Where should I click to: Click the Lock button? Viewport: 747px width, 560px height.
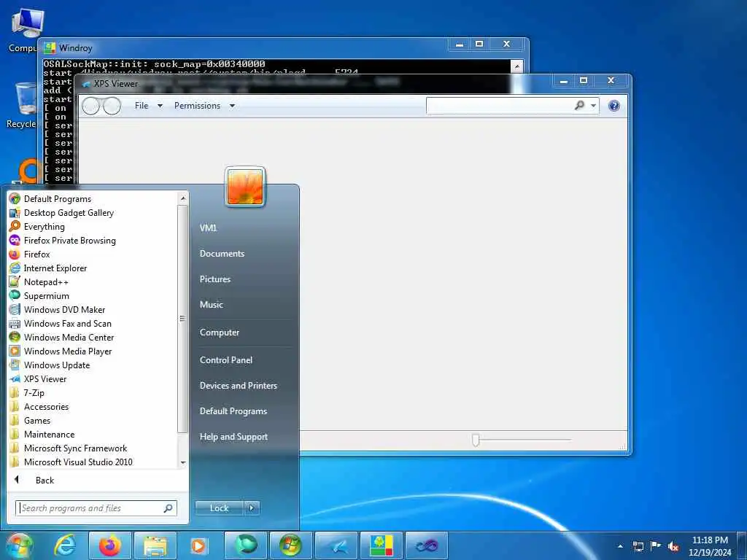coord(220,508)
